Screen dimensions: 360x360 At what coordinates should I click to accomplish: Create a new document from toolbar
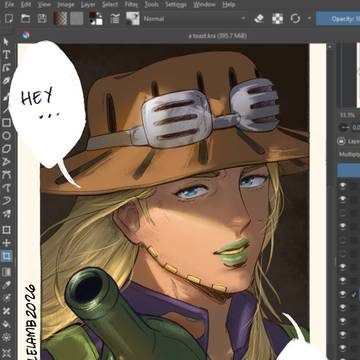click(9, 19)
